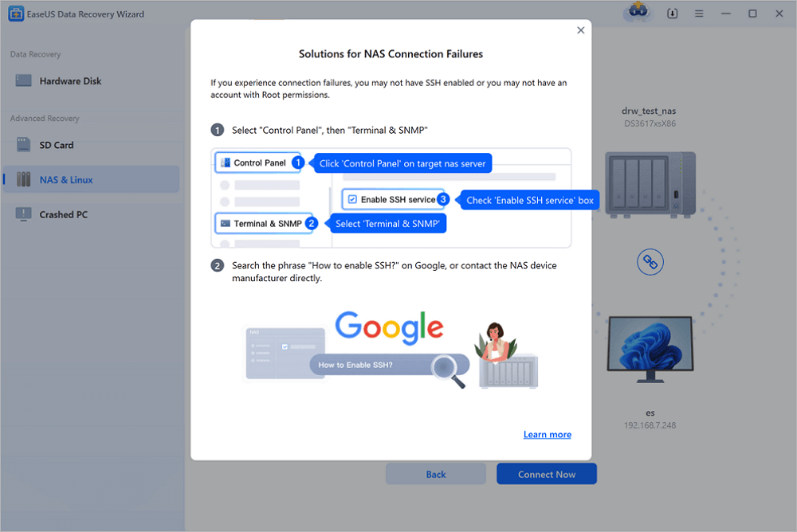The height and width of the screenshot is (532, 797).
Task: Close the EaseUS Data Recovery Wizard window
Action: coord(779,14)
